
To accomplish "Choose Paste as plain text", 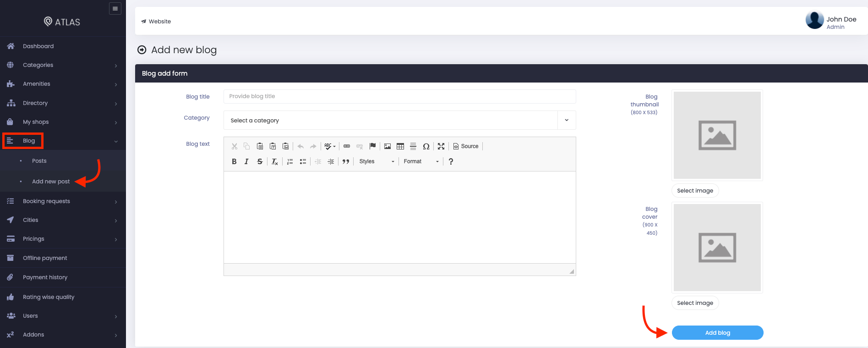I will click(273, 146).
